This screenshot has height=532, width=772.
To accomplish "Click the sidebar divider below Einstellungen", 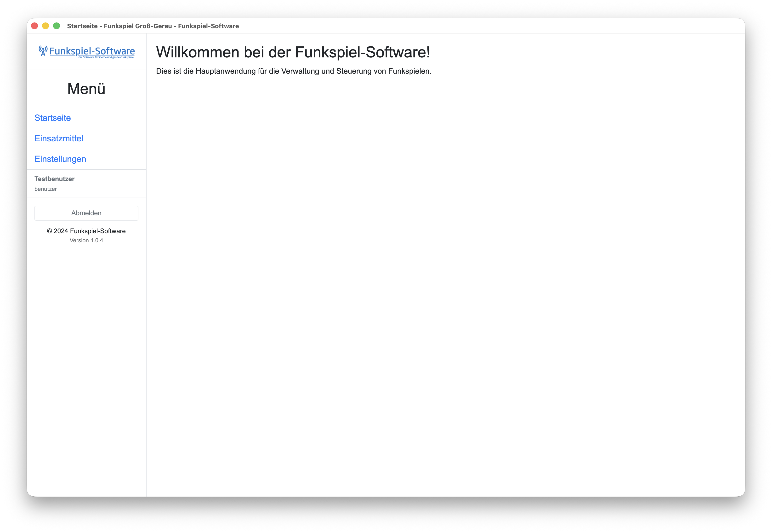I will [x=86, y=170].
